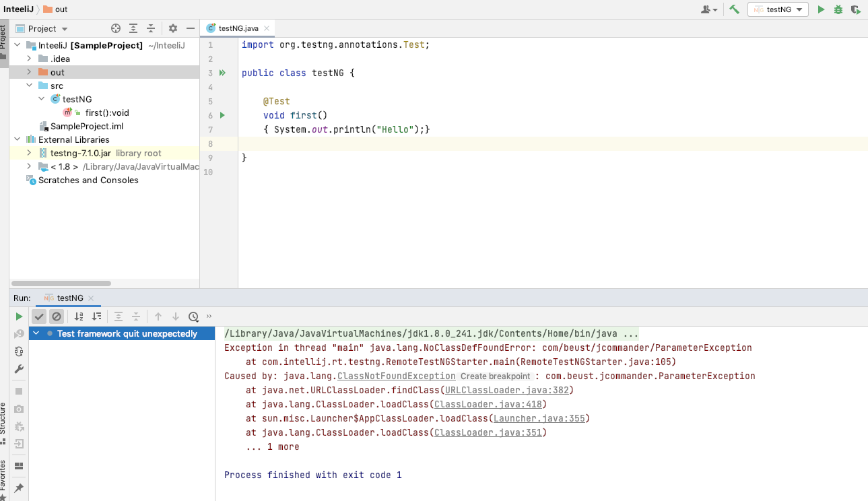Expand the 1.8 JDK library node
Viewport: 868px width, 501px height.
[x=29, y=166]
